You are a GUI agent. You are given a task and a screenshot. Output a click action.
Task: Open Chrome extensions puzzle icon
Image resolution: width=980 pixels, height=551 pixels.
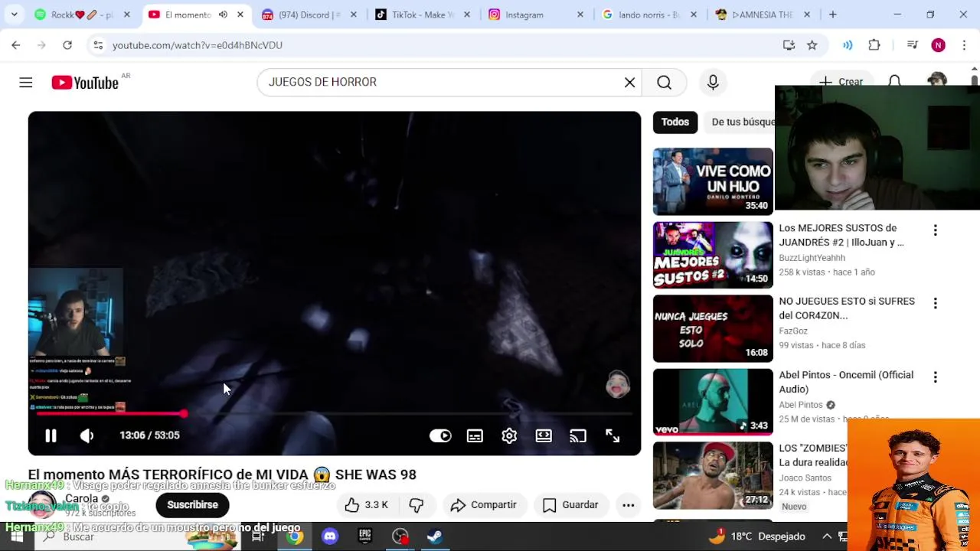[874, 45]
